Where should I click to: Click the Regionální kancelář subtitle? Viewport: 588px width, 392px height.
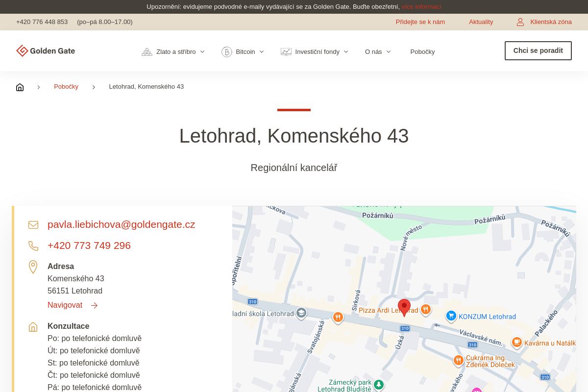point(294,168)
